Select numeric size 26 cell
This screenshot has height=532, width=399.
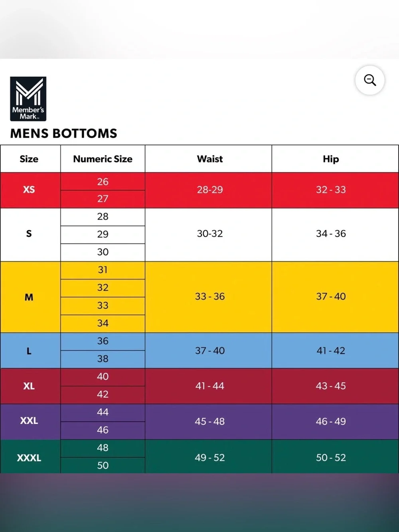(x=103, y=182)
